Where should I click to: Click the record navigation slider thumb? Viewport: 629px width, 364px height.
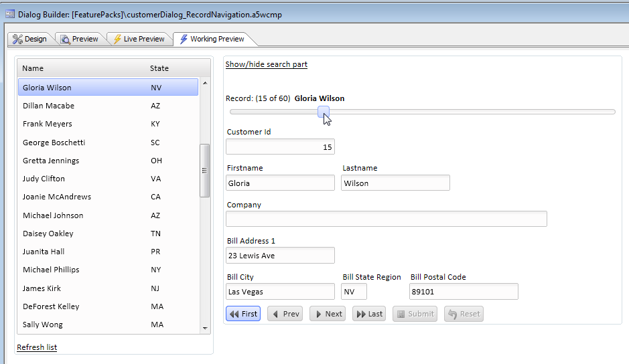324,112
